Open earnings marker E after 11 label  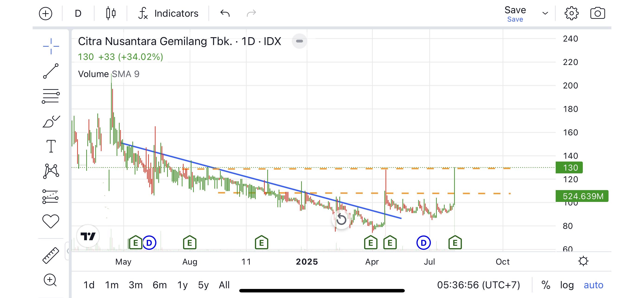[x=261, y=243]
